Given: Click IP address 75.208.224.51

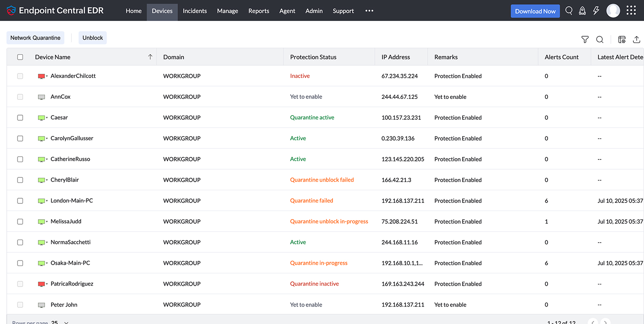Looking at the screenshot, I should click(399, 221).
